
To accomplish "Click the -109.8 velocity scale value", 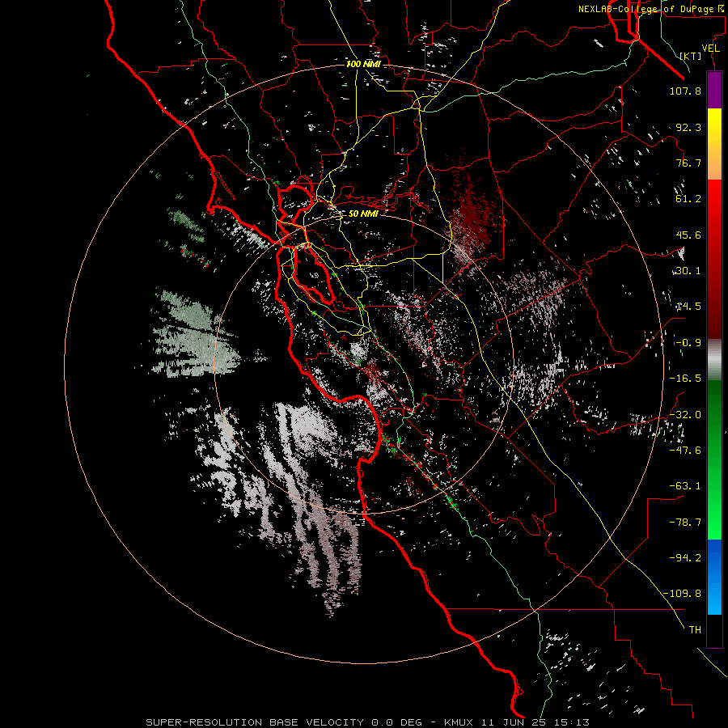I will point(683,594).
